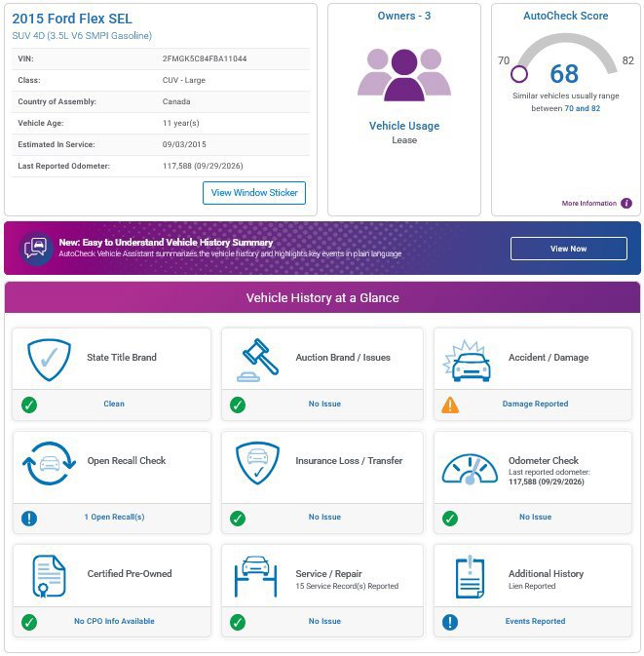Click the green check under Auction Brand / Issues
644x656 pixels.
pyautogui.click(x=238, y=405)
